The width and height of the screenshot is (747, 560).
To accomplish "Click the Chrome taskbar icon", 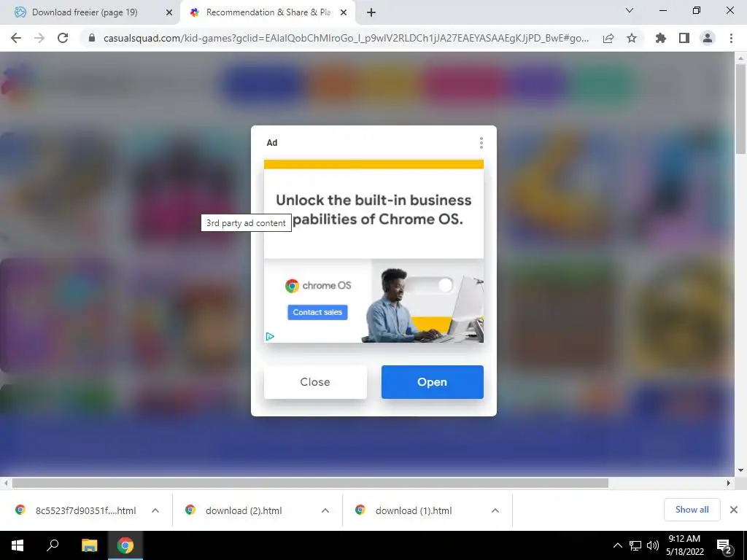I will coord(125,545).
